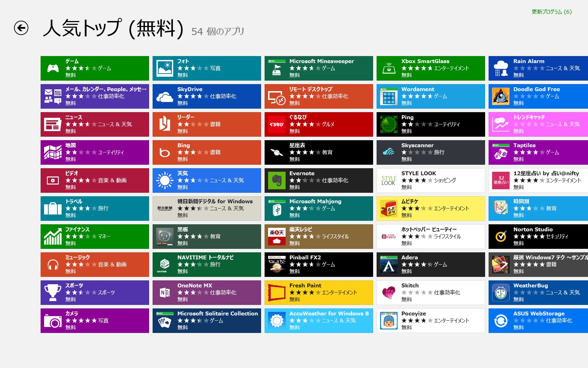
Task: Click the 黒板 cat thumbnail
Action: pos(165,237)
